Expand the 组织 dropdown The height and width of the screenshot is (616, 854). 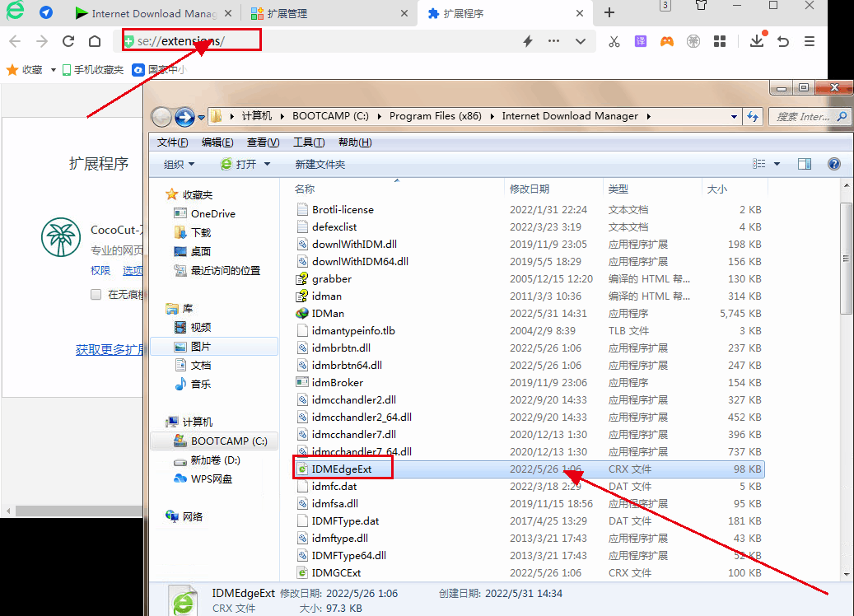click(x=179, y=165)
